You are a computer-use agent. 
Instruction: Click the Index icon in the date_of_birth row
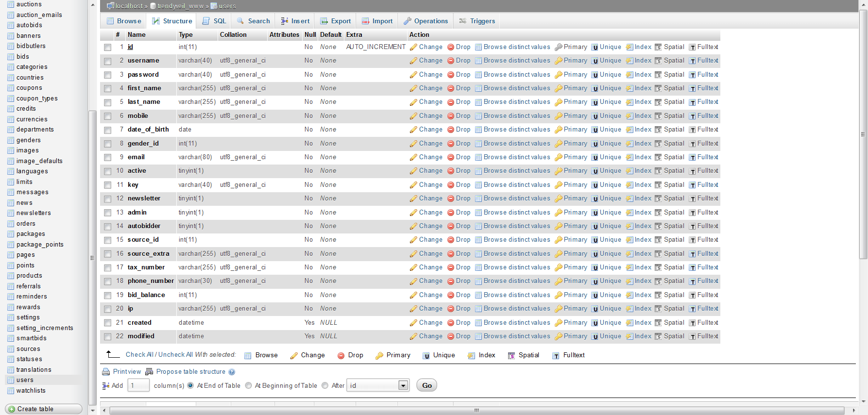(630, 130)
